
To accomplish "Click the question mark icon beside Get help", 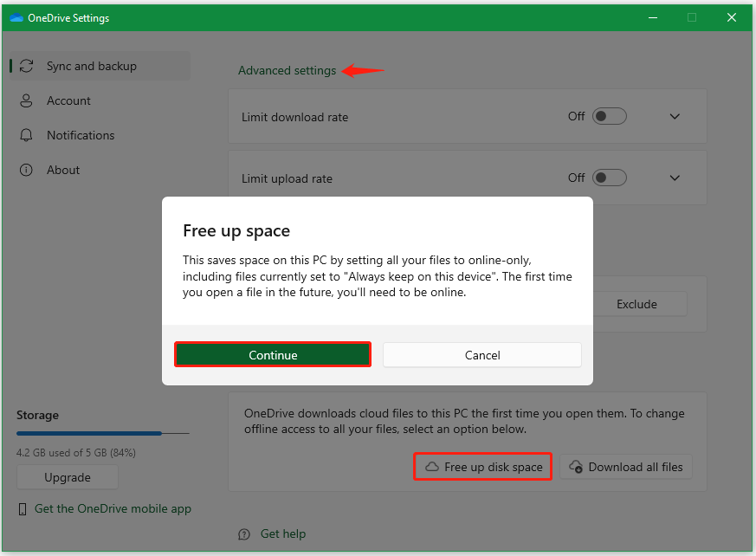I will (x=244, y=534).
